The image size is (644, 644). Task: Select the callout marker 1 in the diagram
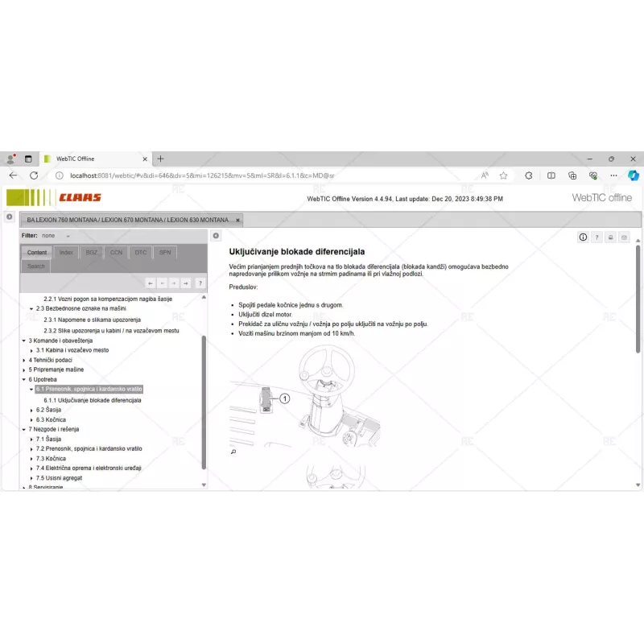[286, 398]
